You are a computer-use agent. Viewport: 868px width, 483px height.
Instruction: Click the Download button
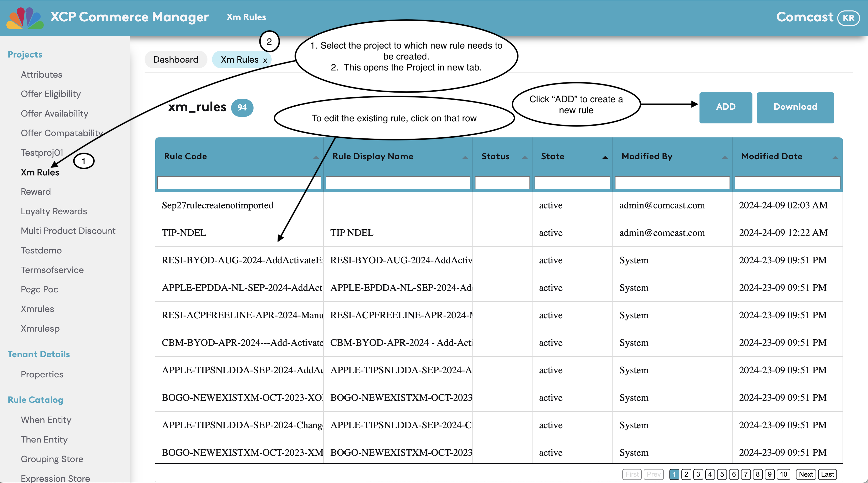[795, 107]
